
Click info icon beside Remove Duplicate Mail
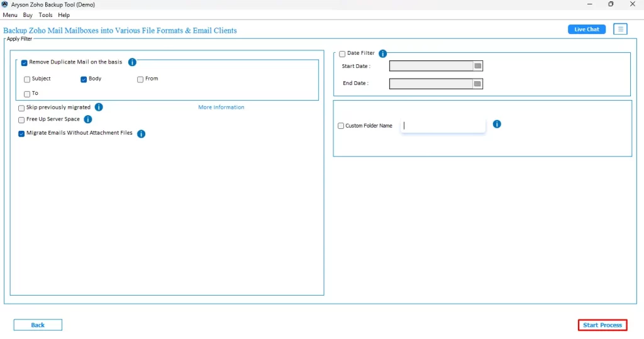132,62
